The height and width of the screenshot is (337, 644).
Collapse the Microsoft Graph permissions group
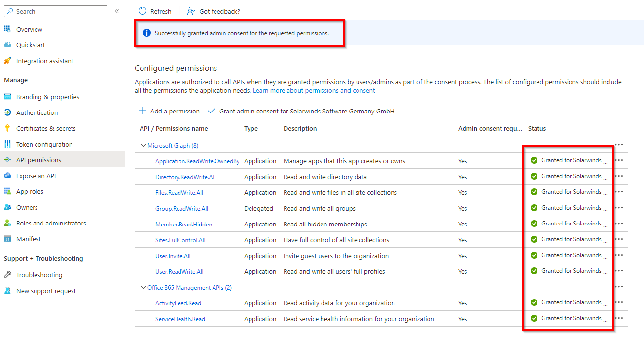click(143, 146)
